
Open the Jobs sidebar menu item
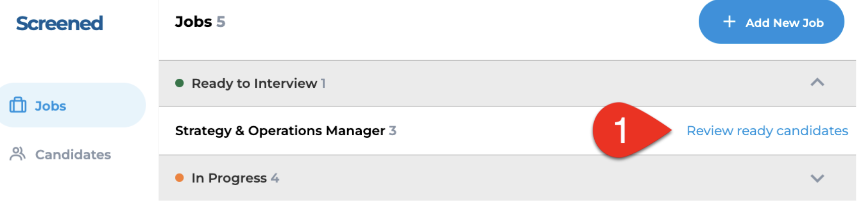[73, 105]
